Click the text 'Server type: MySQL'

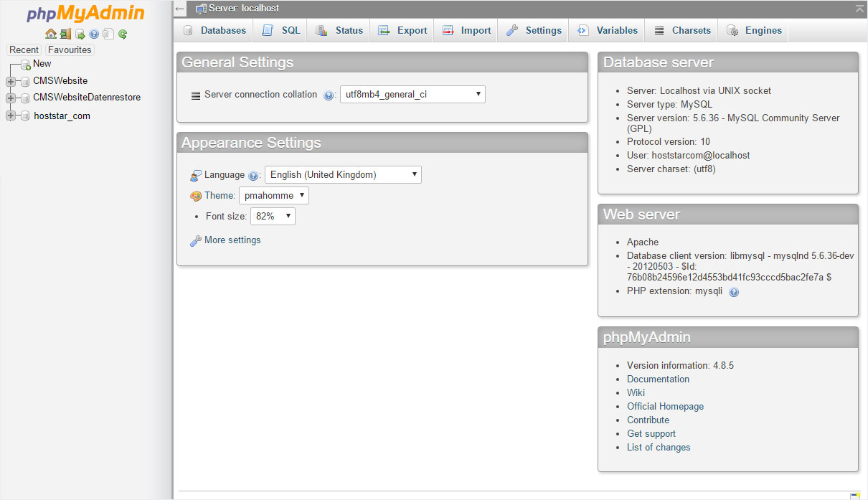[669, 104]
